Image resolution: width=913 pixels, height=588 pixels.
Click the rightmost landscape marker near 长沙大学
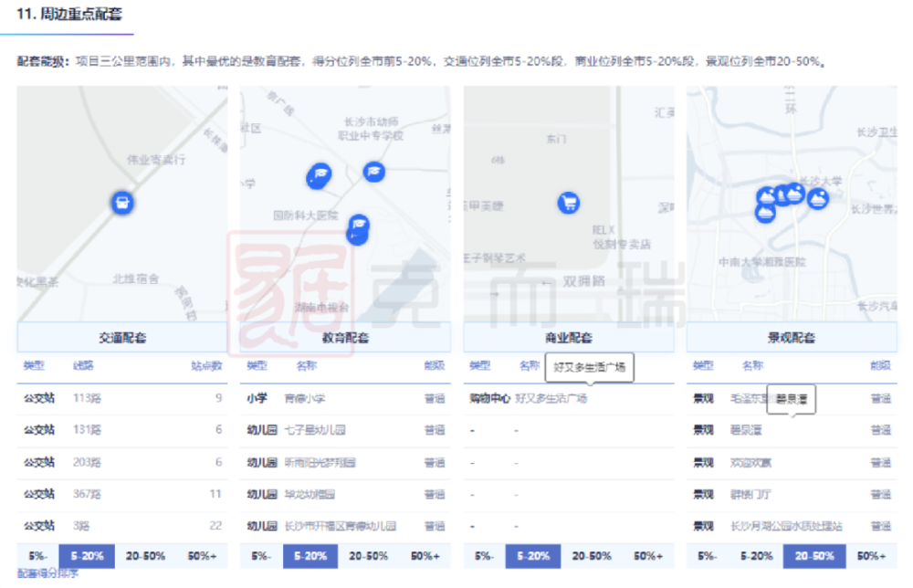[x=818, y=197]
